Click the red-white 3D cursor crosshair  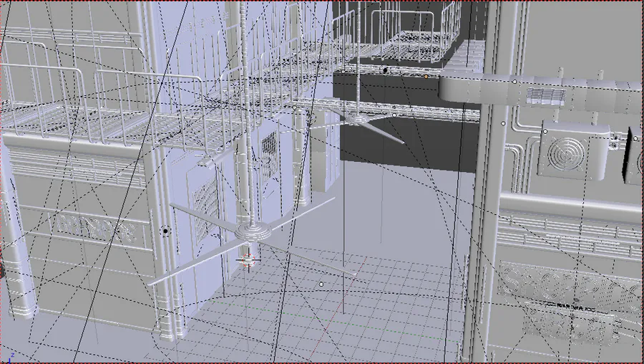[248, 260]
